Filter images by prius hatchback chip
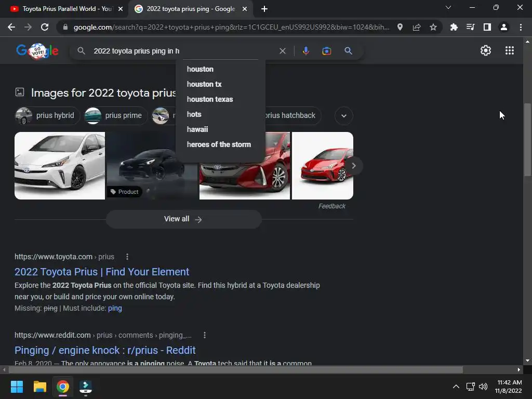Screen dimensions: 532x399 pos(292,116)
